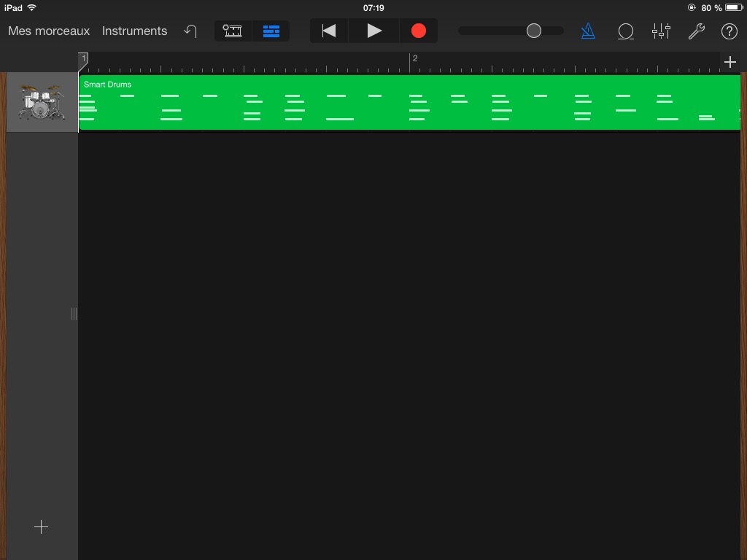Open song sections with ruler plus button
Screen dimensions: 747x560
(x=730, y=62)
